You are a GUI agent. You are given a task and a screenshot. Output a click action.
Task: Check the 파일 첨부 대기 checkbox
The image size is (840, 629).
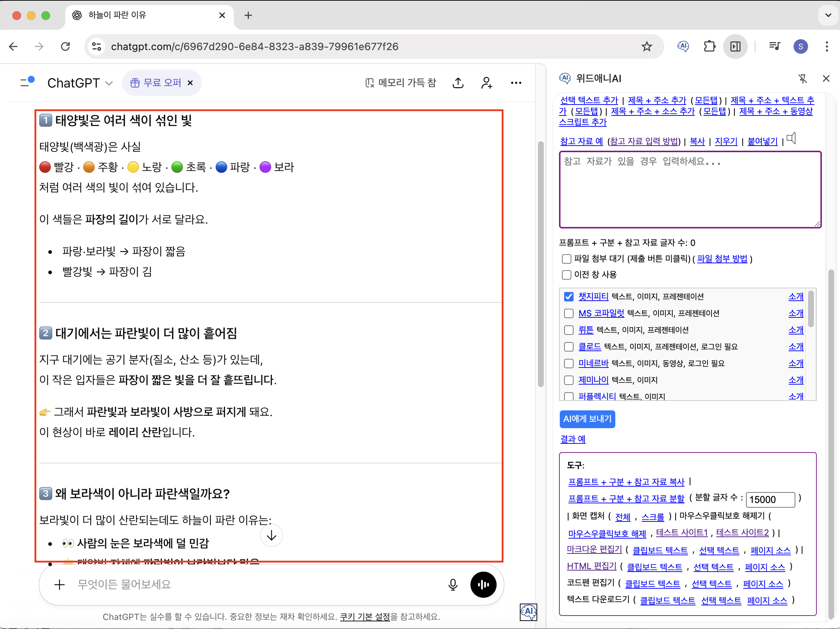point(566,259)
